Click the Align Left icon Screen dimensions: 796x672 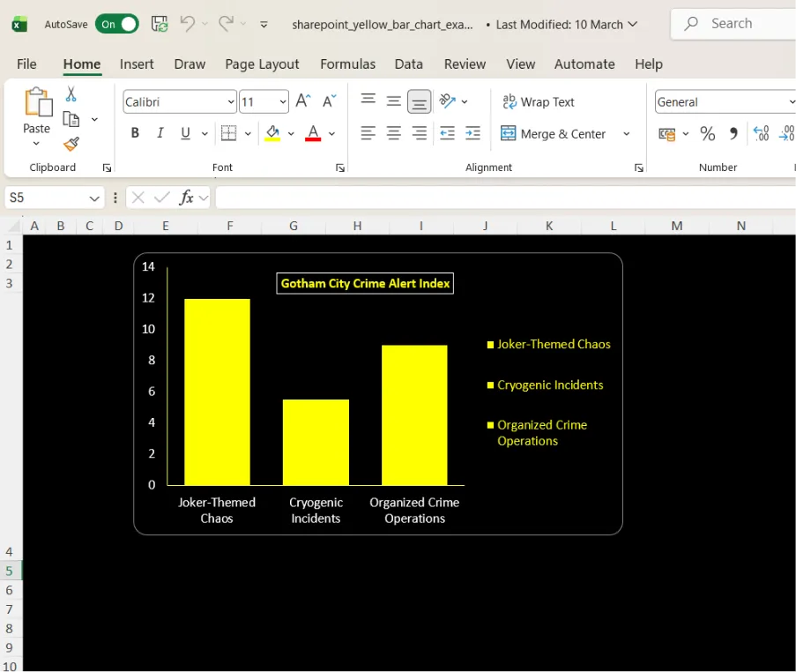[x=368, y=133]
